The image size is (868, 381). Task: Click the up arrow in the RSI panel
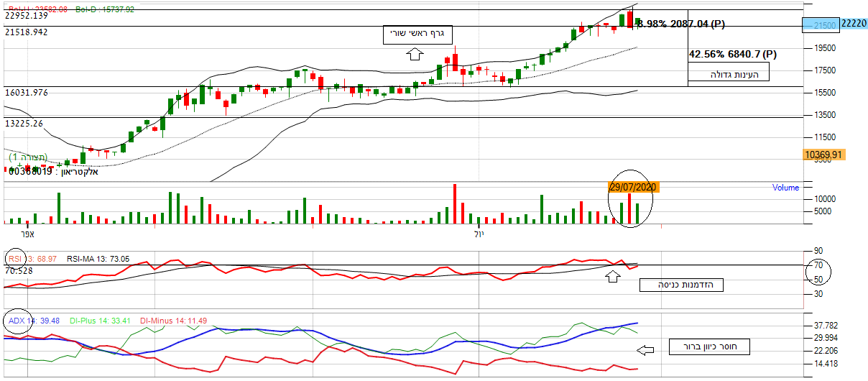[612, 275]
